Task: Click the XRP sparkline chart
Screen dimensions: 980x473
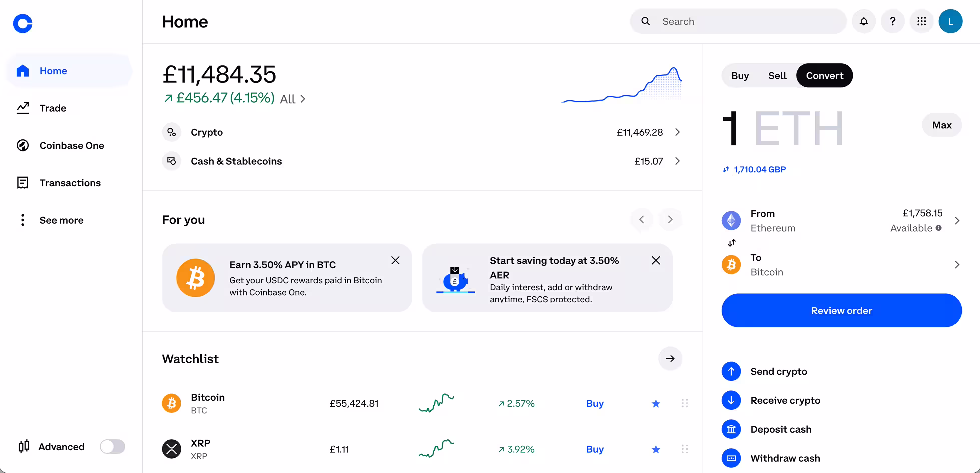Action: click(436, 448)
